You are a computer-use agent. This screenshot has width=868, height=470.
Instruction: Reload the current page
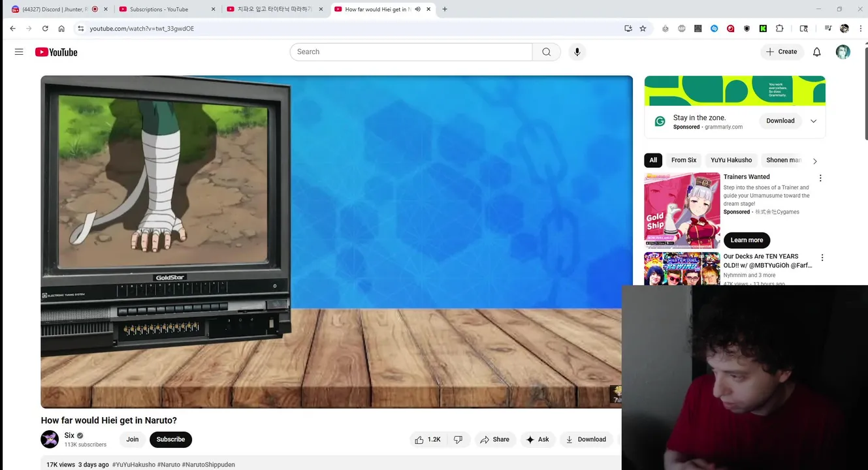click(45, 29)
